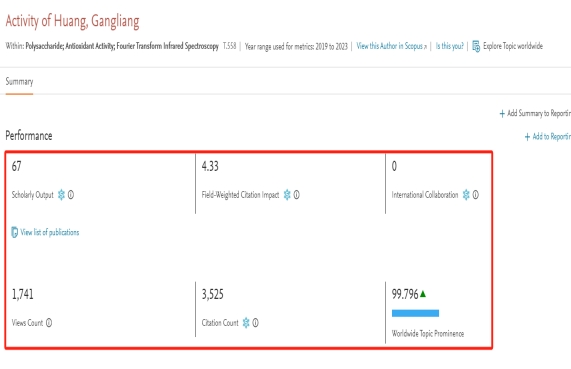Click the blue Worldwide Topic Prominence bar
This screenshot has width=571, height=369.
(416, 313)
